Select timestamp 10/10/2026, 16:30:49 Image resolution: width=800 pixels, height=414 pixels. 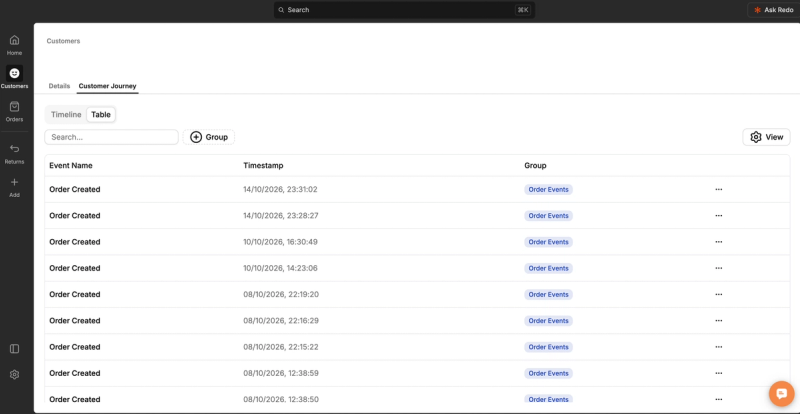(281, 242)
